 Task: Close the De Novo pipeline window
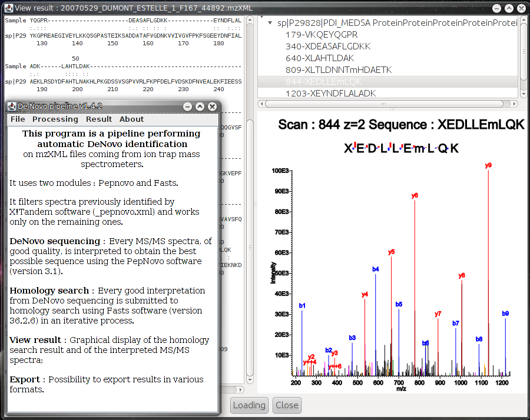(x=211, y=106)
